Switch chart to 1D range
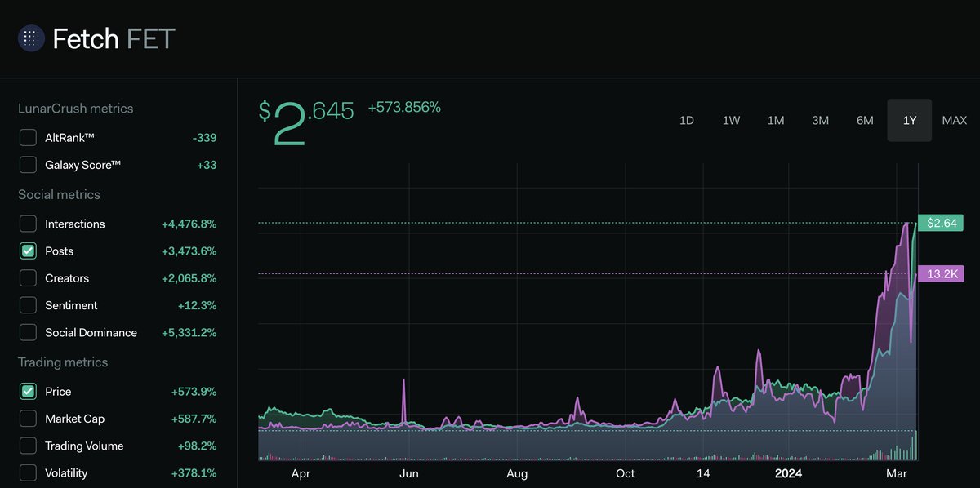Image resolution: width=980 pixels, height=488 pixels. (687, 121)
